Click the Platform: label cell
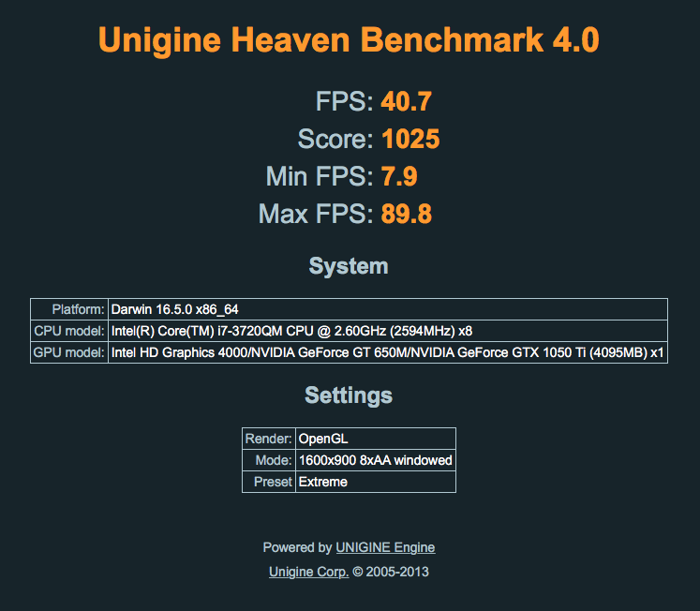 [x=69, y=309]
